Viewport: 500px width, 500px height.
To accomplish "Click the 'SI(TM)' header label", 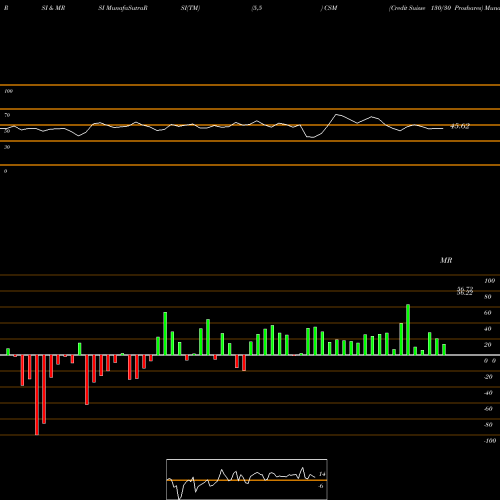I will 190,8.
